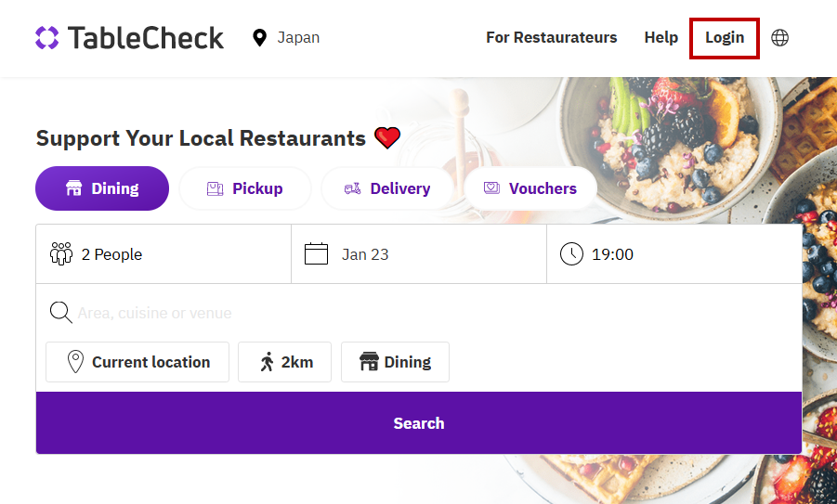Switch to the Delivery tab
This screenshot has width=837, height=504.
(387, 188)
